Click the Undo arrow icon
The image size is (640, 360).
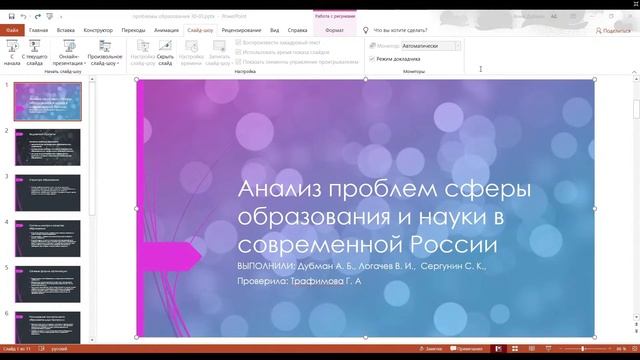pyautogui.click(x=23, y=16)
